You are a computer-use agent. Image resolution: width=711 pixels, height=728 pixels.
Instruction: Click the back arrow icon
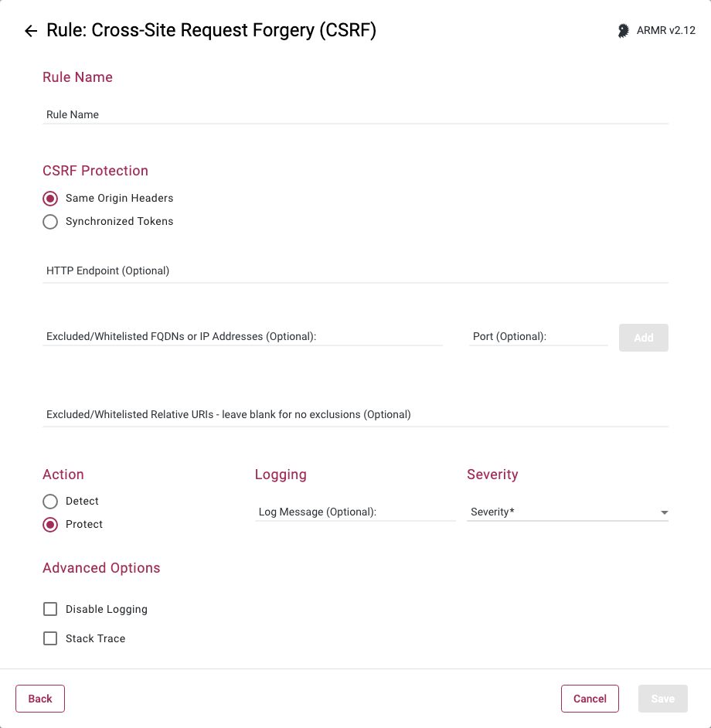click(31, 31)
